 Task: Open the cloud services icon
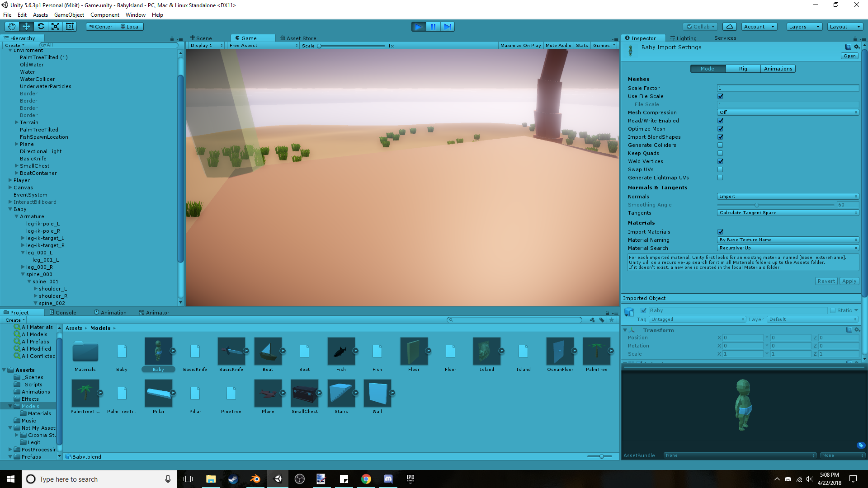[730, 27]
